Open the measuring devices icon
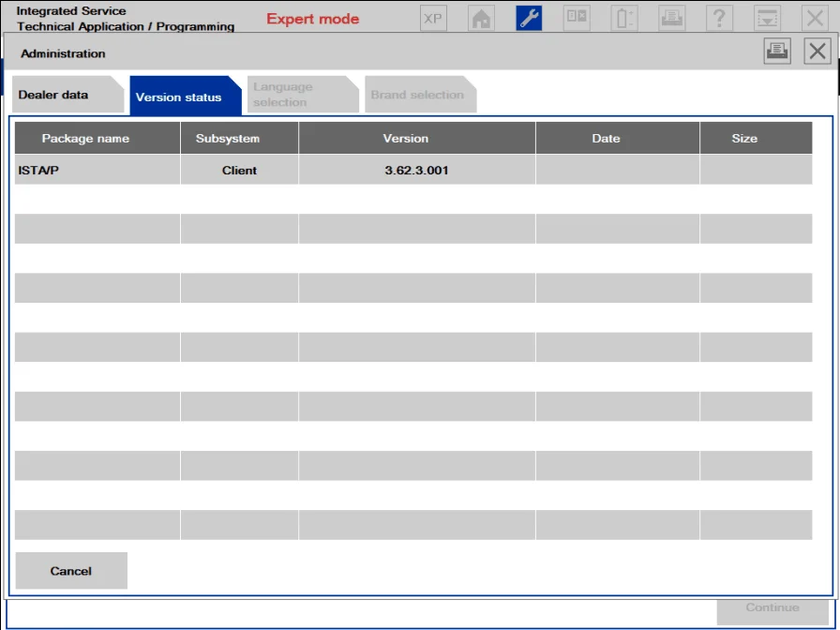This screenshot has width=840, height=630. point(576,17)
